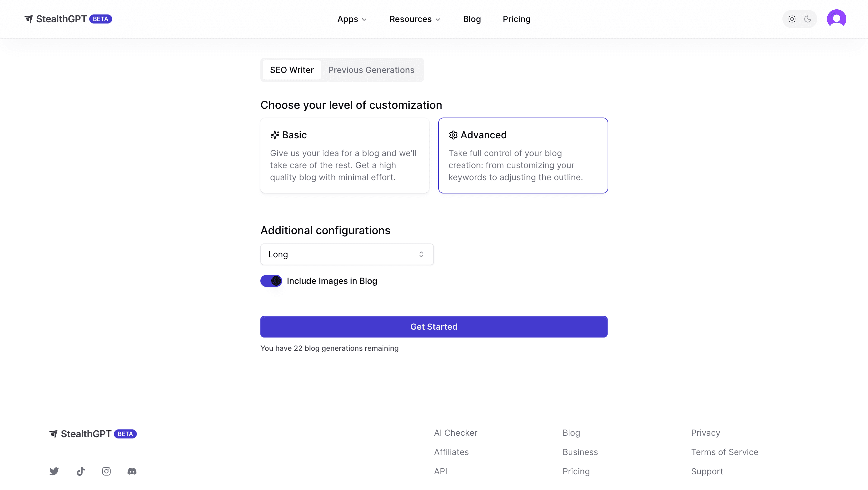This screenshot has height=490, width=868.
Task: Switch to Previous Generations tab
Action: point(371,70)
